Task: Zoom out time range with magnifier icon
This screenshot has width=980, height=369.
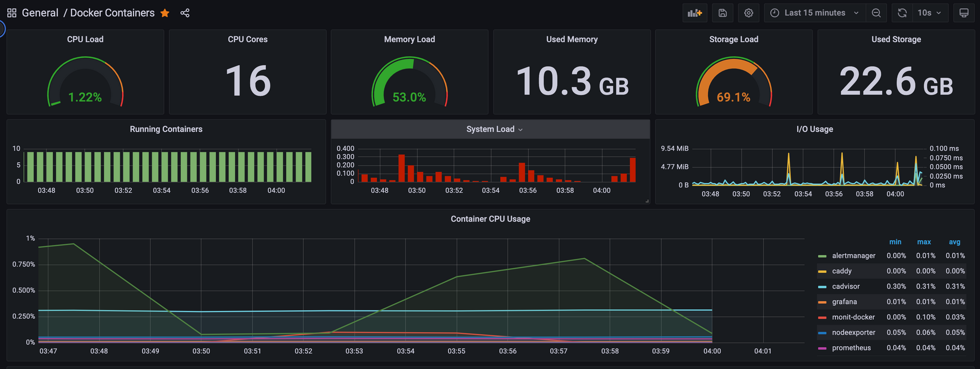Action: pyautogui.click(x=876, y=13)
